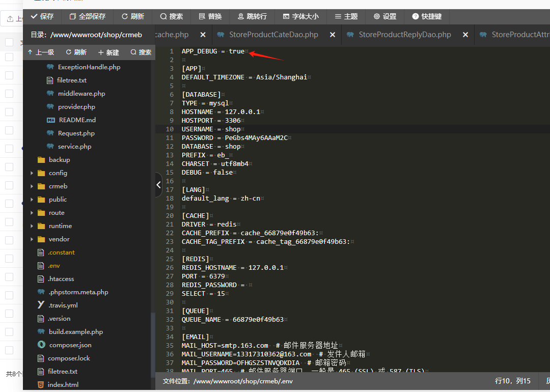Open index.html file
Image resolution: width=550 pixels, height=392 pixels.
click(x=63, y=385)
